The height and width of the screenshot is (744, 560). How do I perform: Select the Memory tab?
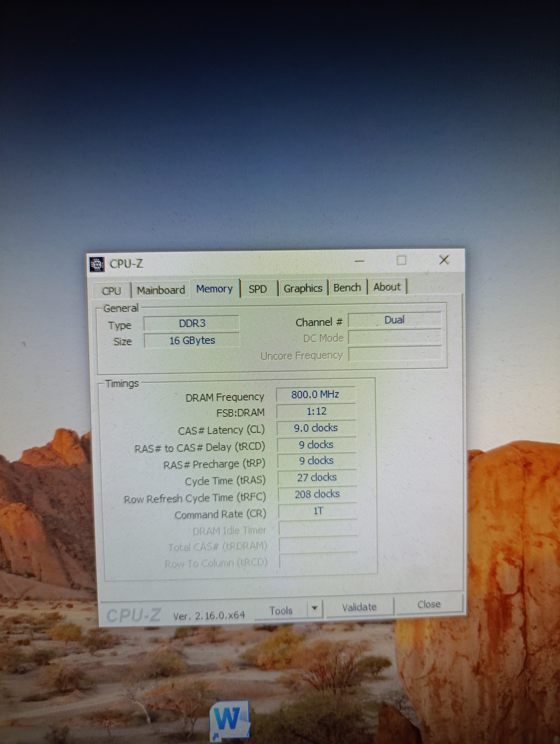(214, 289)
